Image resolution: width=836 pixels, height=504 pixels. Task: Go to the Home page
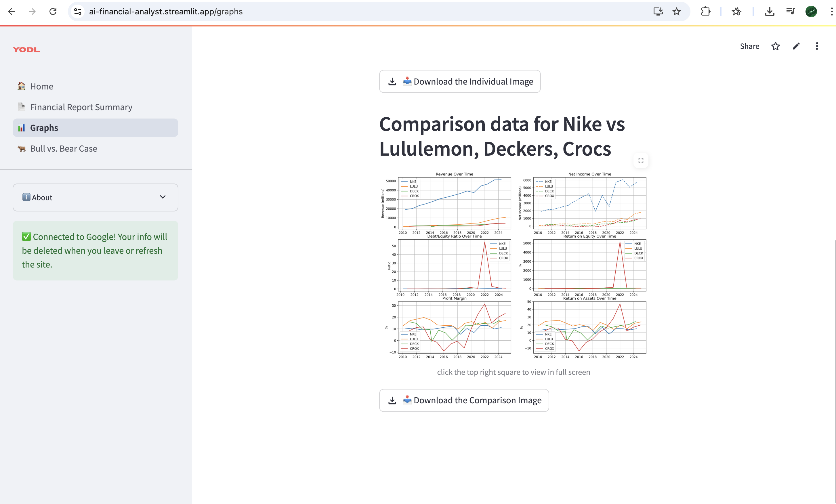point(41,86)
